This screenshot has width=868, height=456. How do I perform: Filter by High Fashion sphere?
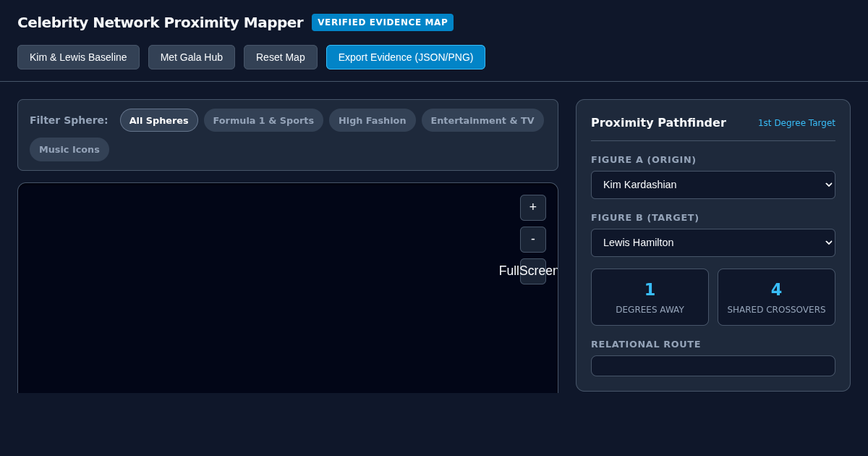pyautogui.click(x=373, y=120)
